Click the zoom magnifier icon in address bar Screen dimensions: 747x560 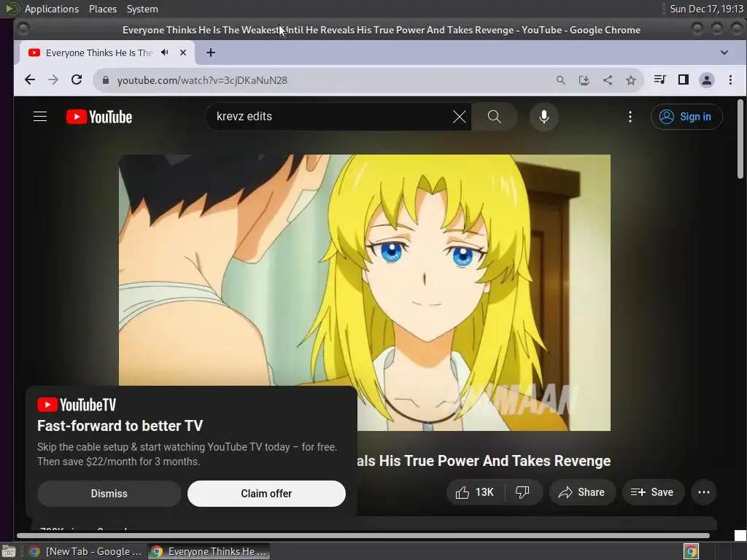[x=561, y=80]
